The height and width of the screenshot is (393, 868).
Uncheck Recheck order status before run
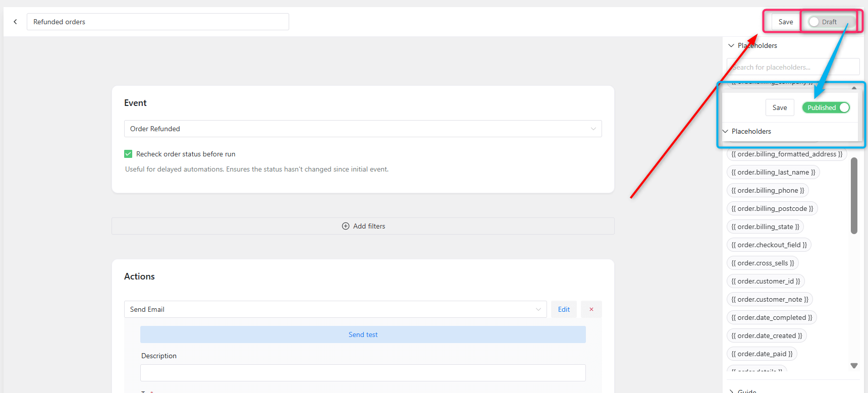click(x=128, y=154)
